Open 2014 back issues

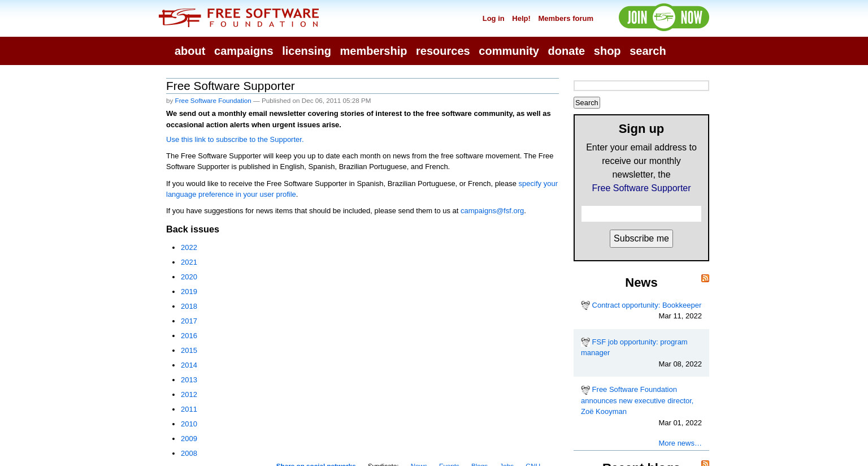coord(189,365)
